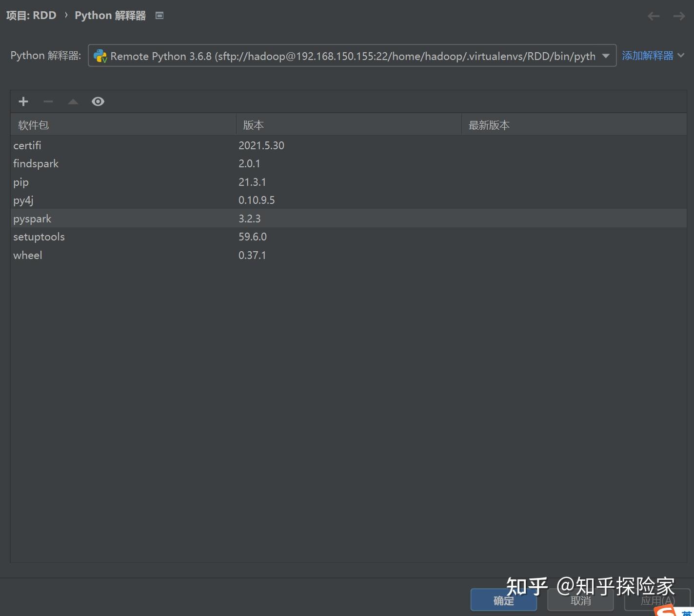Click the install package plus icon
Image resolution: width=694 pixels, height=616 pixels.
23,101
